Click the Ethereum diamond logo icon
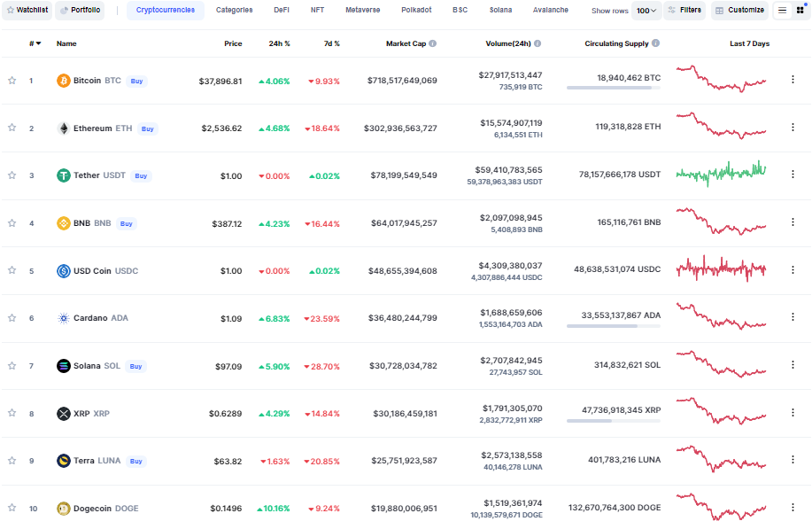The width and height of the screenshot is (812, 529). click(x=63, y=128)
